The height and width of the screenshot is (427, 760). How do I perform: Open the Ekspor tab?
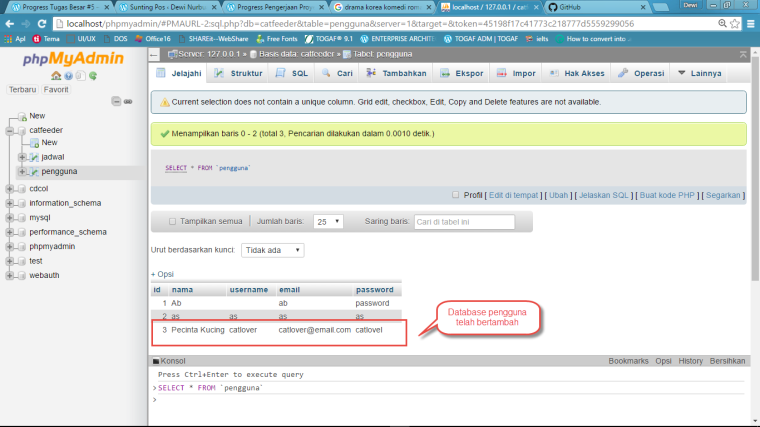tap(461, 73)
